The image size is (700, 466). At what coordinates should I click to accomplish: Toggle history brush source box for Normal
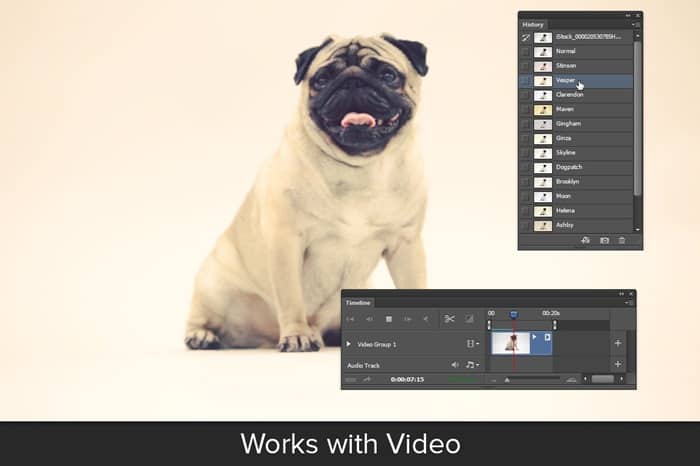tap(525, 52)
